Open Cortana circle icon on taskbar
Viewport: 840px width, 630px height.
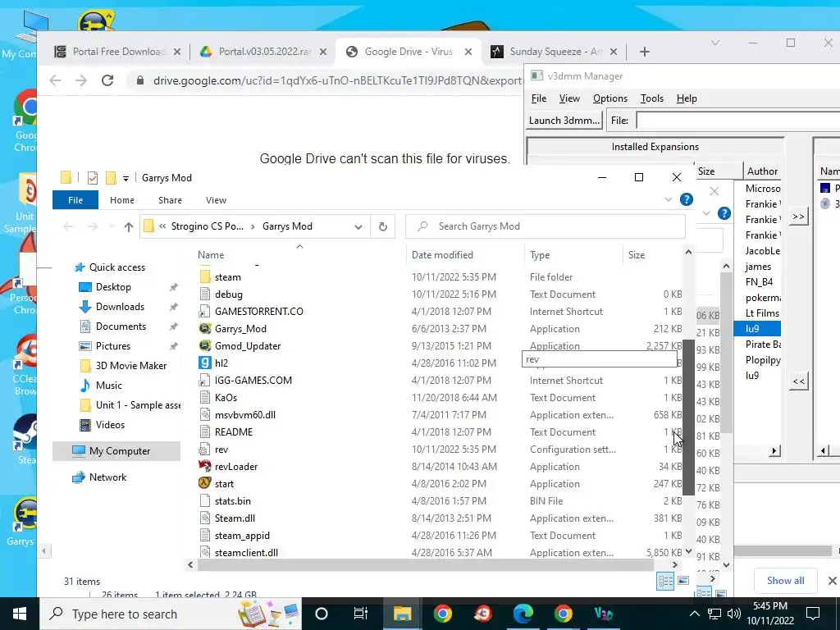click(x=322, y=614)
